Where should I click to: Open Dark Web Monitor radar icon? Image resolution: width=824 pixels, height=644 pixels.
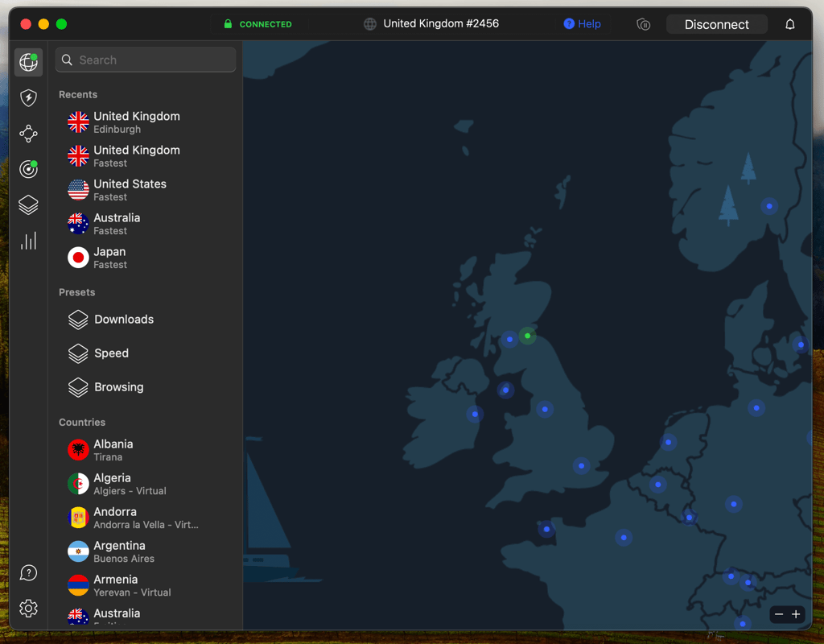(x=28, y=169)
